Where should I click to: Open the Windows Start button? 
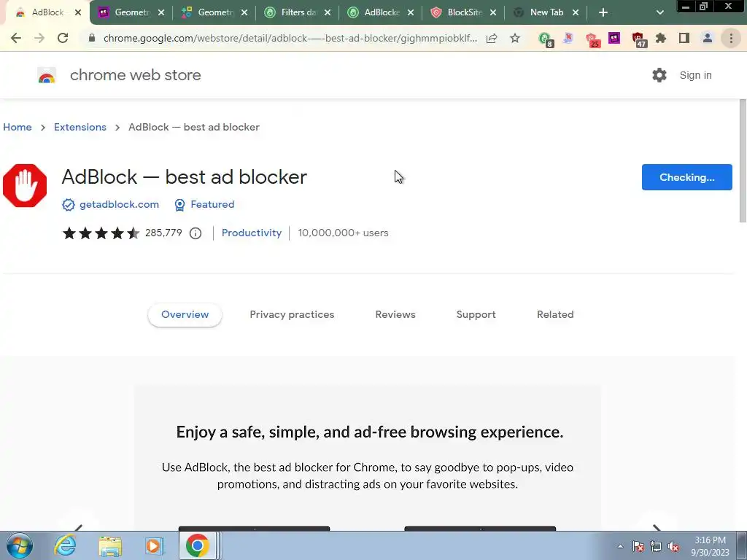20,545
